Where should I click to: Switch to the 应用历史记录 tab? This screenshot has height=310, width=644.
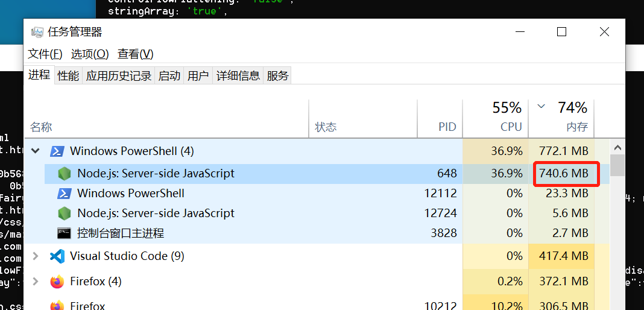[x=119, y=75]
